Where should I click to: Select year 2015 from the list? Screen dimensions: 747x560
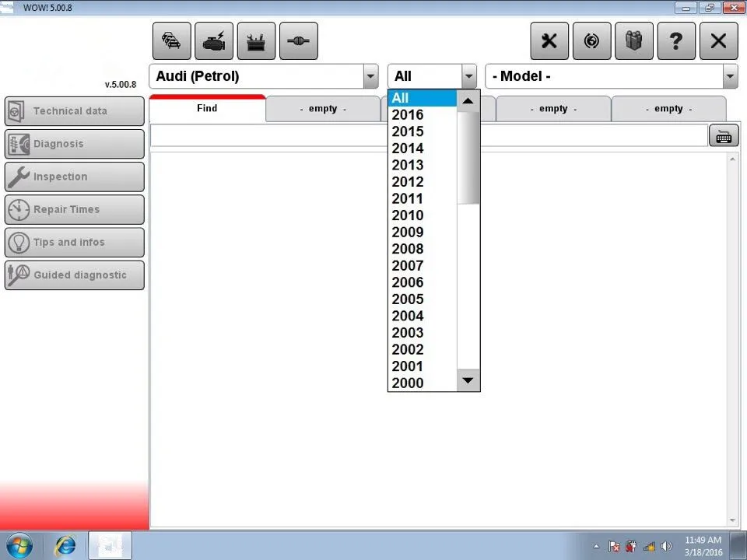422,131
